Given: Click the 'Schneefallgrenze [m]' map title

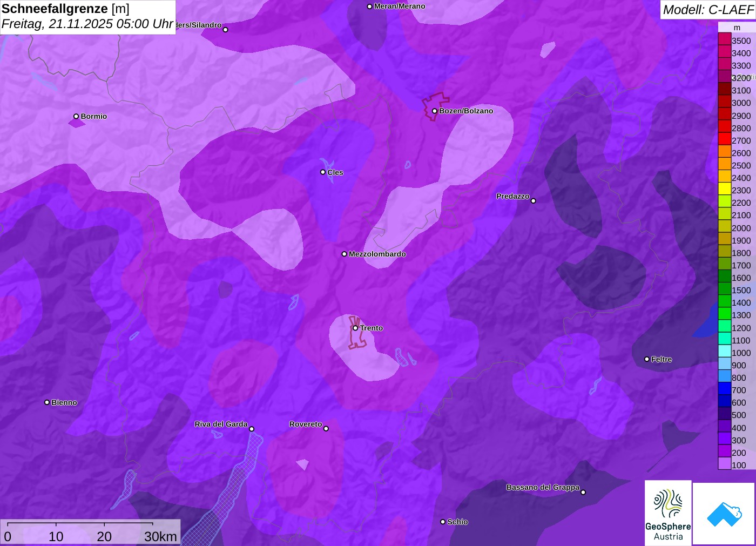Looking at the screenshot, I should 65,9.
